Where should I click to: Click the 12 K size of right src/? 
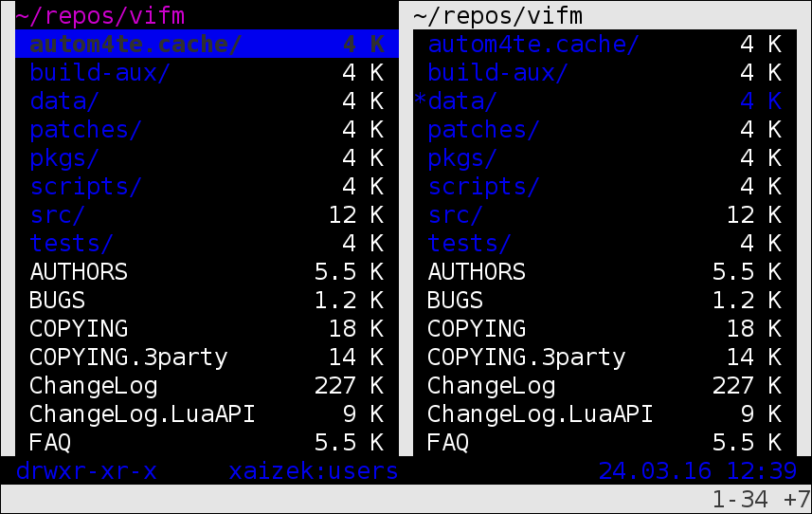click(754, 215)
